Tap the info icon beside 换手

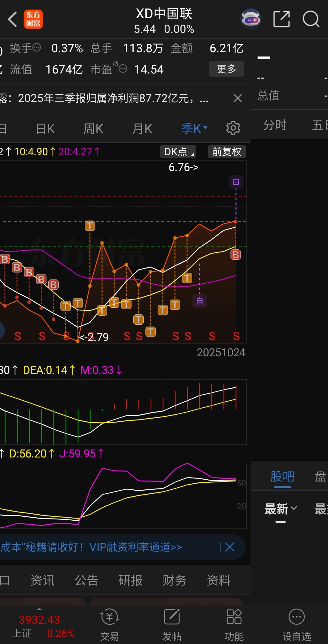[36, 47]
